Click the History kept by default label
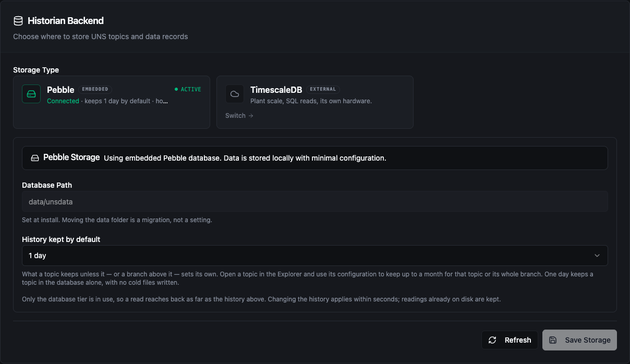 click(61, 239)
